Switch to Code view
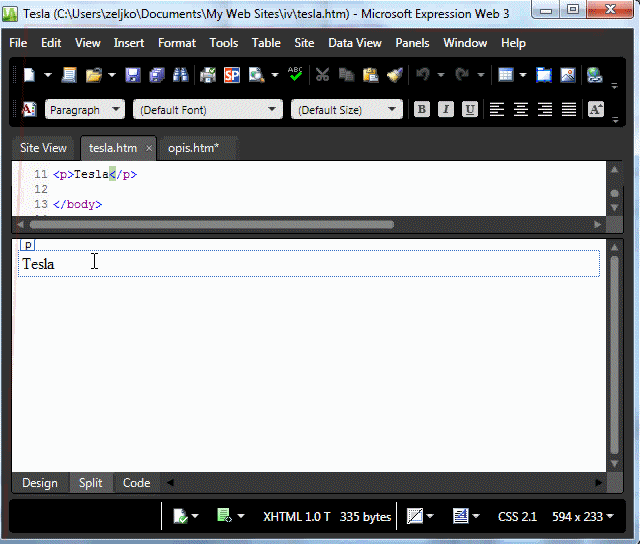 click(136, 483)
